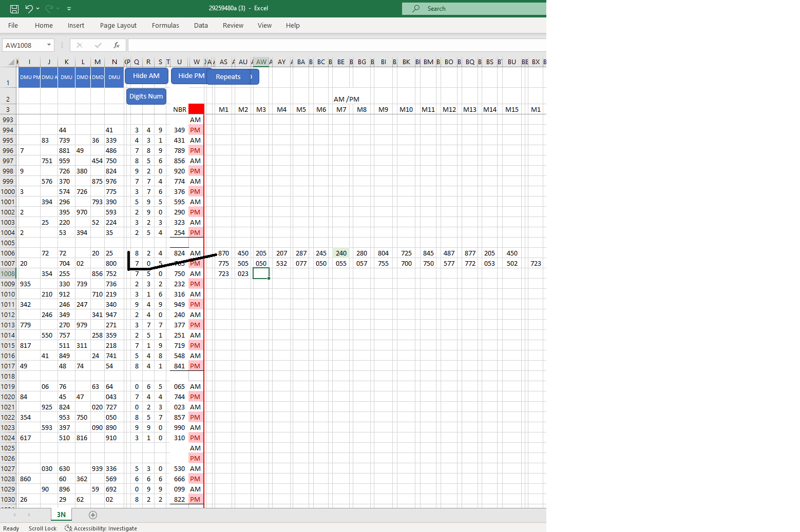Click the New Sheet plus button
Image resolution: width=800 pixels, height=532 pixels.
[93, 515]
